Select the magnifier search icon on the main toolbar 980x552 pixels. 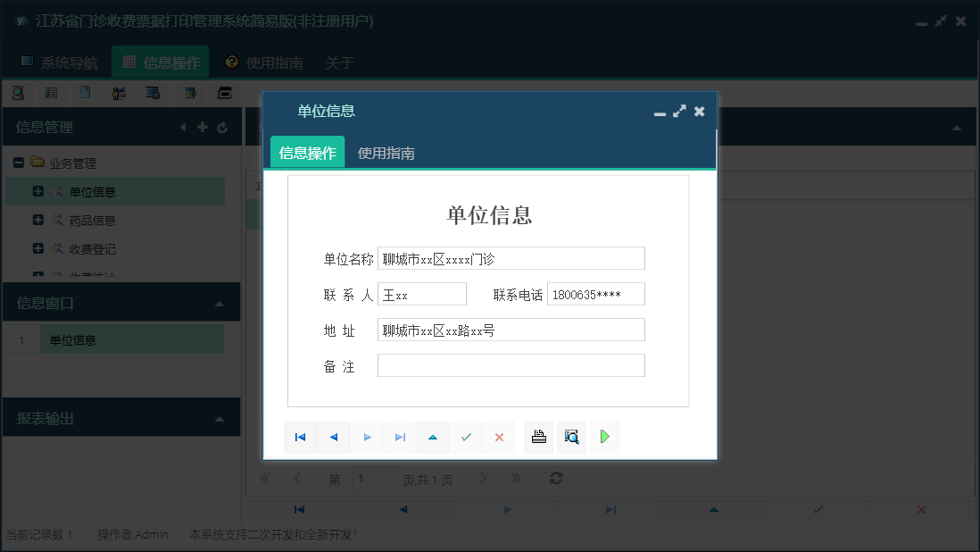pos(17,92)
